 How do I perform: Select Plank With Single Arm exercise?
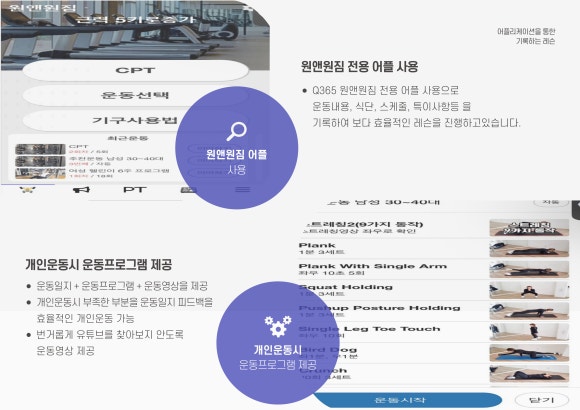[373, 266]
